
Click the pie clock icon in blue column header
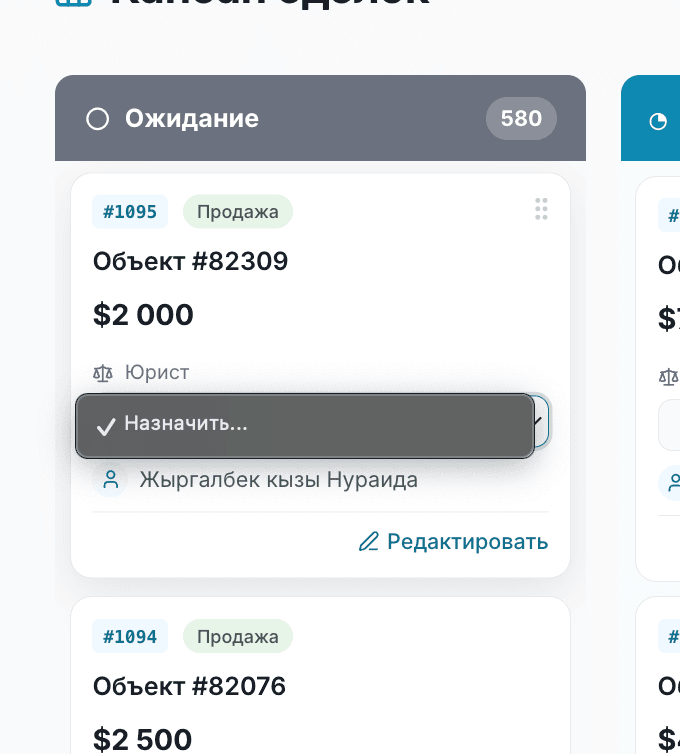[658, 121]
